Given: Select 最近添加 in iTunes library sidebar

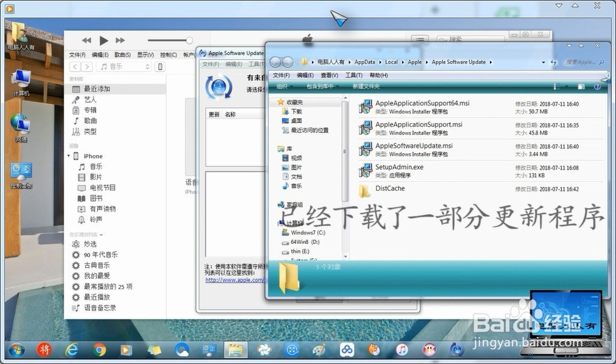Looking at the screenshot, I should pyautogui.click(x=115, y=89).
